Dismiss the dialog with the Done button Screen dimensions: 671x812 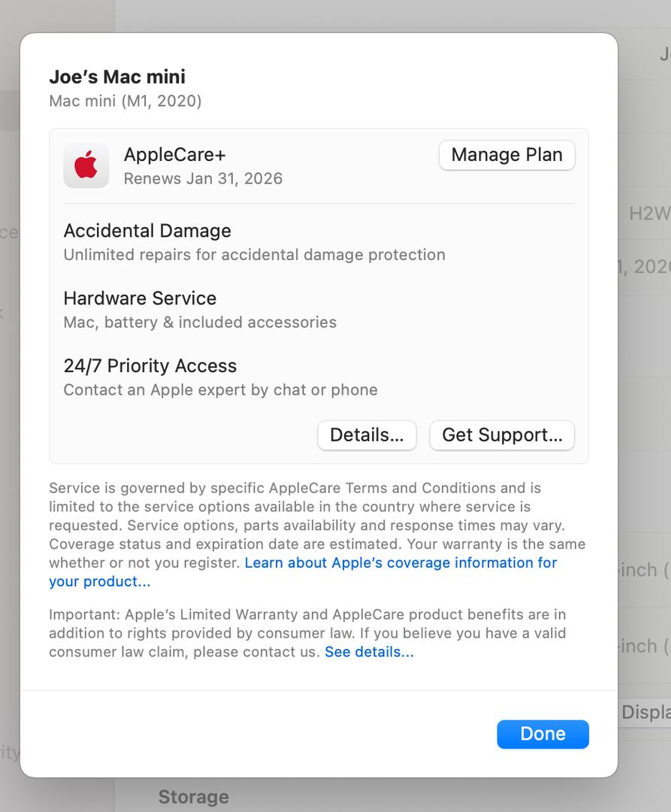[543, 734]
